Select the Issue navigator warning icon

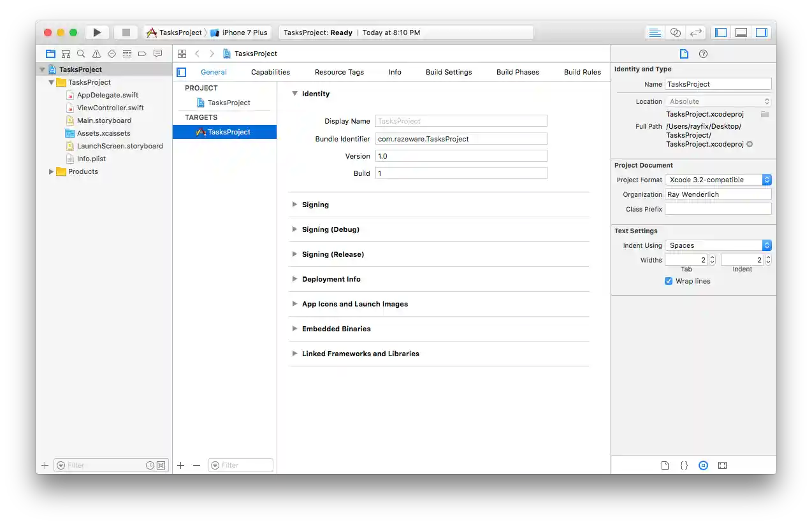[x=96, y=54]
